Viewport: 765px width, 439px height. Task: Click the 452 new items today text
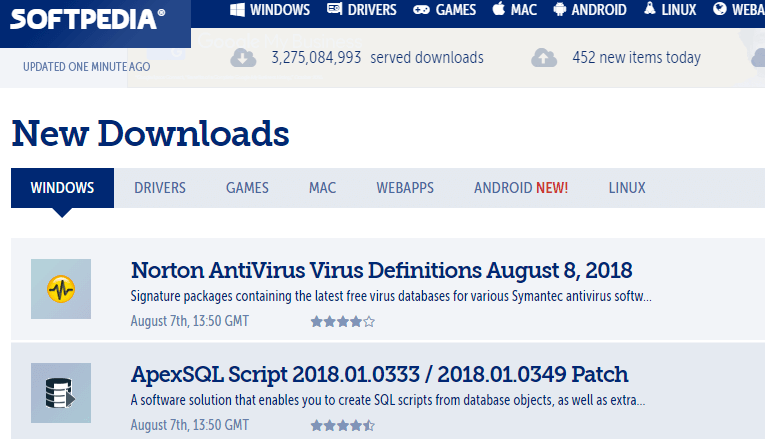tap(637, 58)
